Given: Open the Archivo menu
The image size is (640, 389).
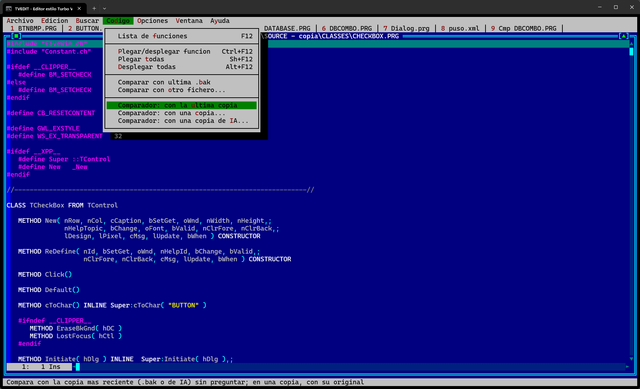Looking at the screenshot, I should [x=20, y=20].
